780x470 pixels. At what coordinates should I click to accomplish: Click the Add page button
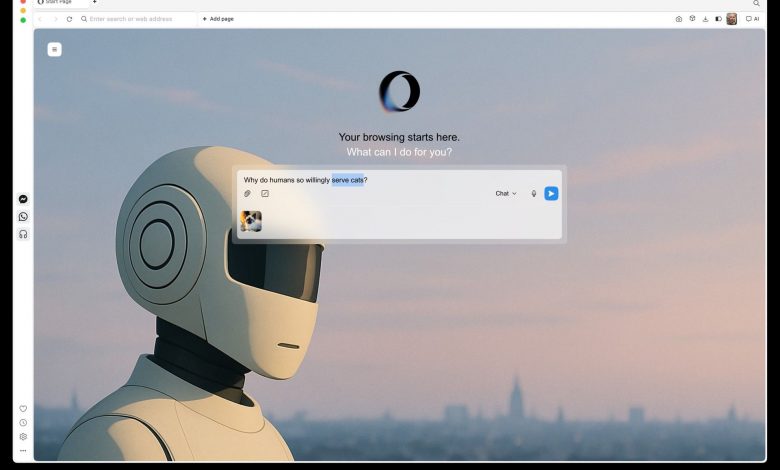218,19
